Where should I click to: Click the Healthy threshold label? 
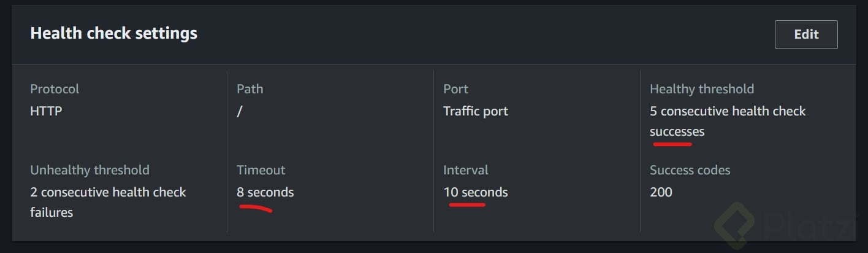point(701,89)
